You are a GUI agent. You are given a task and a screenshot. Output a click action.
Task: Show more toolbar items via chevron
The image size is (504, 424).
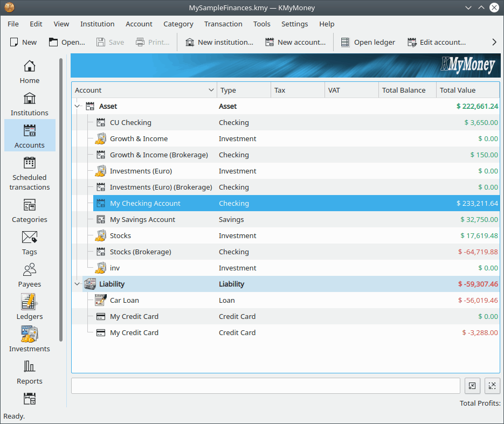tap(494, 42)
